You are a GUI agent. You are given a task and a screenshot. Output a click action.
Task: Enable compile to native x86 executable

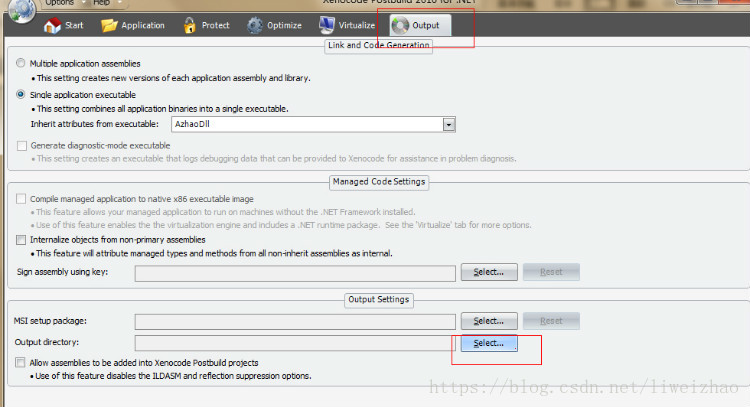(x=21, y=198)
